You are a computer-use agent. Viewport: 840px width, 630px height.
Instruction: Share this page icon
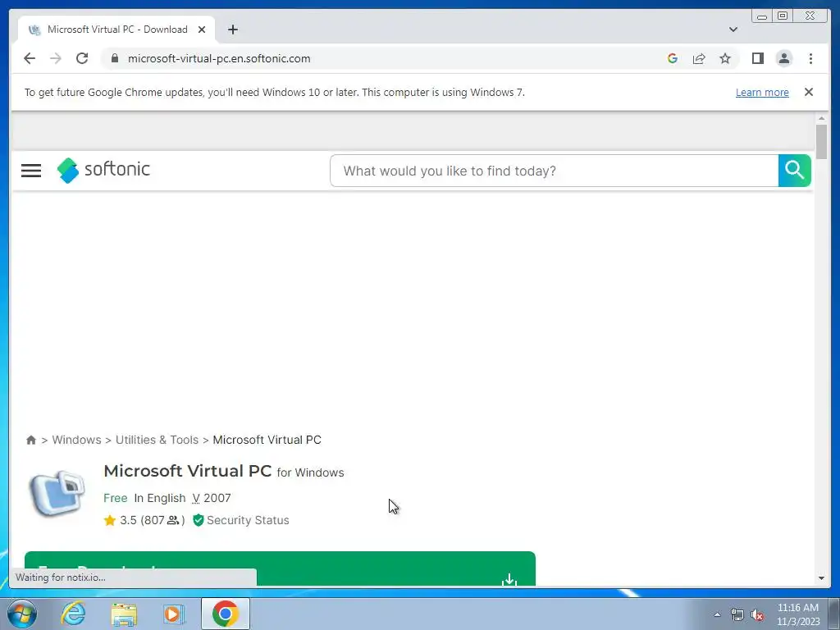pyautogui.click(x=699, y=58)
